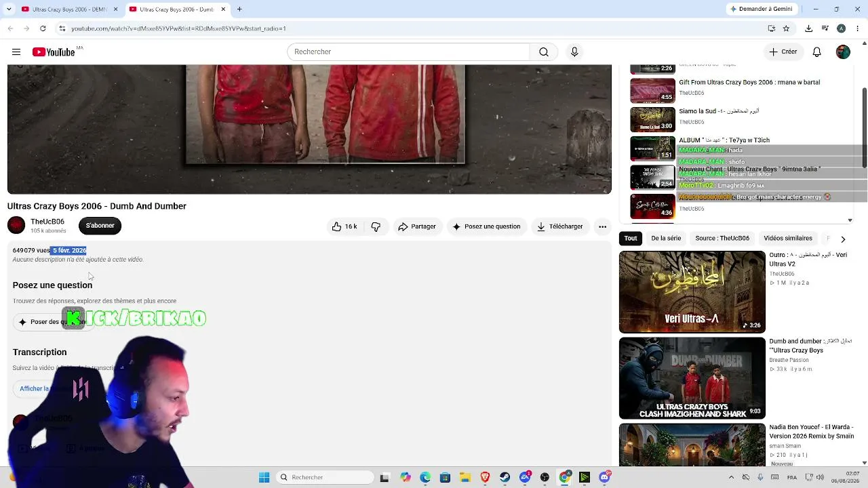Close the first Ultras Crazy Boys tab
Image resolution: width=868 pixels, height=488 pixels.
(115, 9)
